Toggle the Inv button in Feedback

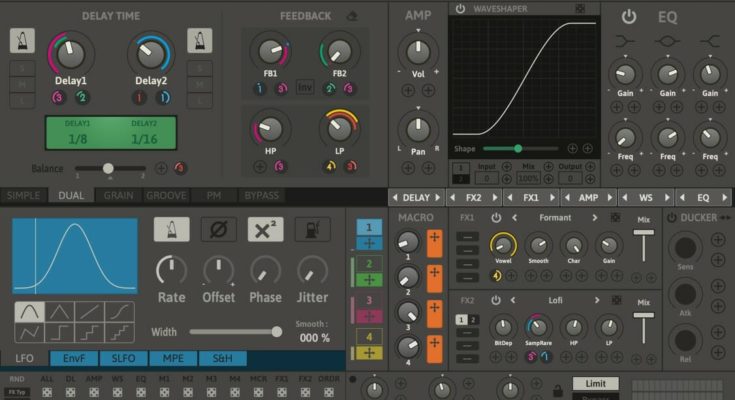[x=305, y=87]
